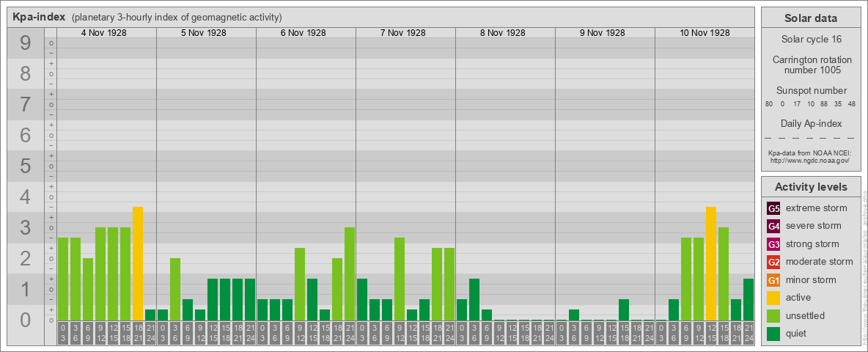Image resolution: width=868 pixels, height=352 pixels.
Task: Click the 'Solar data' panel heading
Action: click(811, 18)
